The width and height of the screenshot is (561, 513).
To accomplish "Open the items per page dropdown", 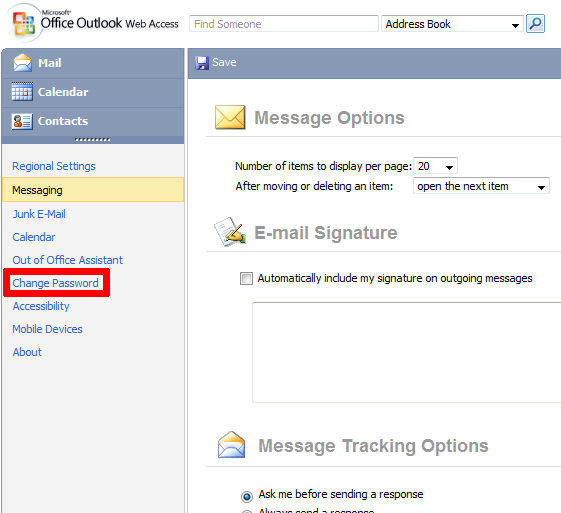I will click(435, 166).
